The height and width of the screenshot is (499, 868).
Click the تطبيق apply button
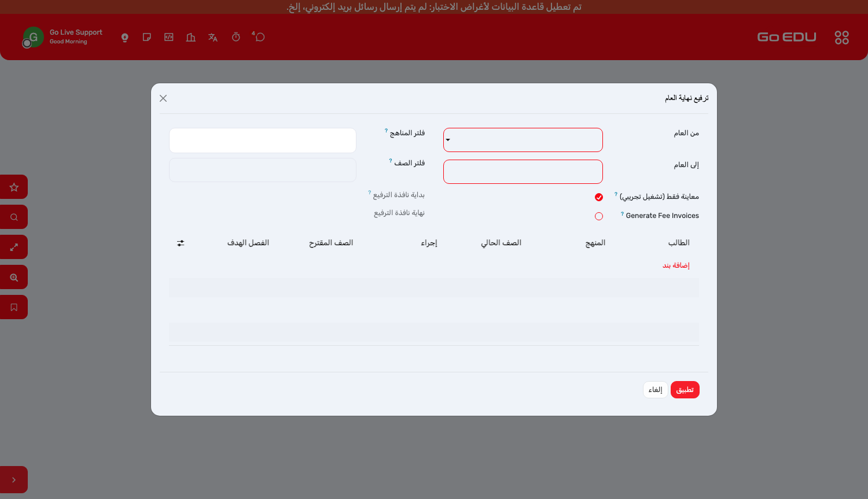[685, 390]
